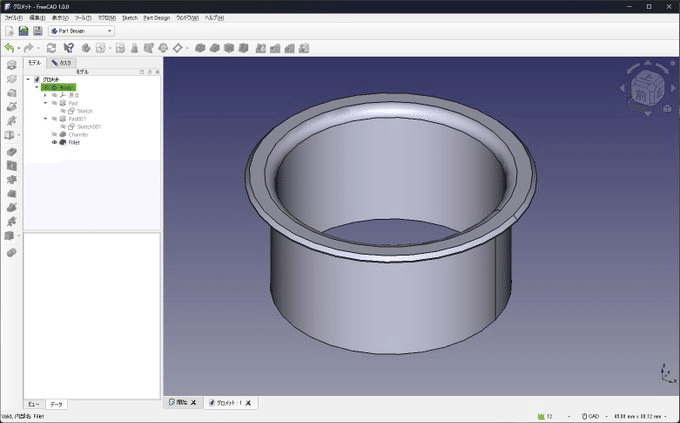This screenshot has height=423, width=680.
Task: Select Sketch001 in the model tree
Action: (x=89, y=127)
